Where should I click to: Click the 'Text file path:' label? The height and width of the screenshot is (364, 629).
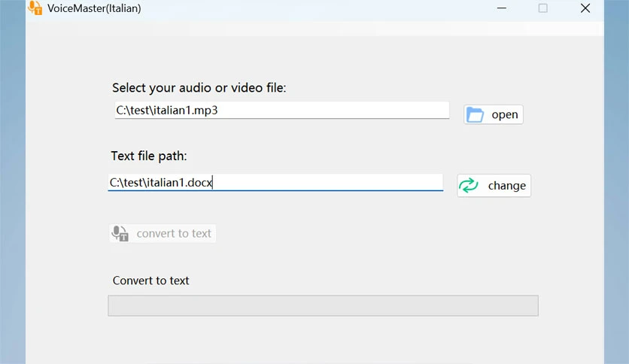(x=149, y=156)
